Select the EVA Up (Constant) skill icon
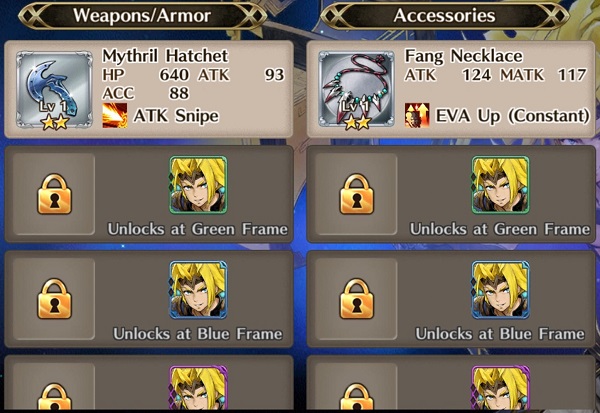Viewport: 600px width, 413px height. pyautogui.click(x=417, y=116)
